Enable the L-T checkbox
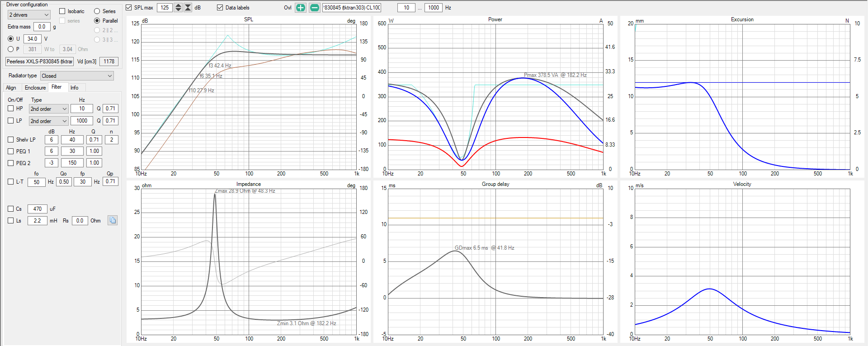This screenshot has height=346, width=868. [x=11, y=182]
